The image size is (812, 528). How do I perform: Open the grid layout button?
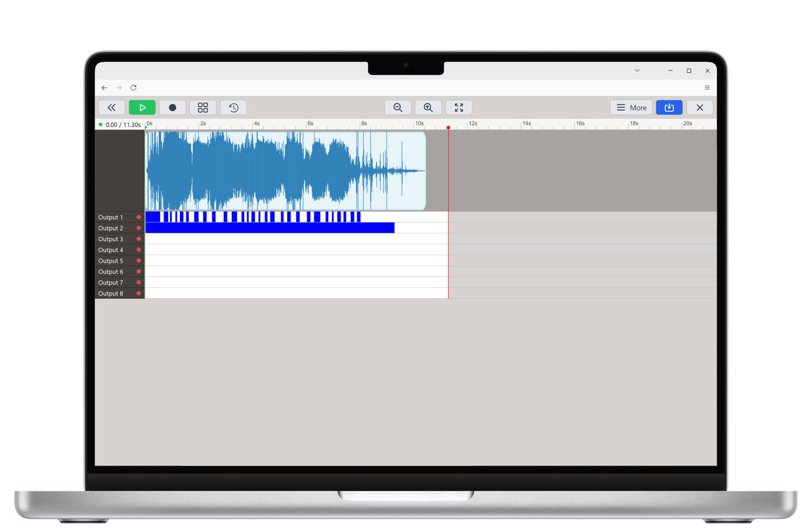tap(203, 107)
